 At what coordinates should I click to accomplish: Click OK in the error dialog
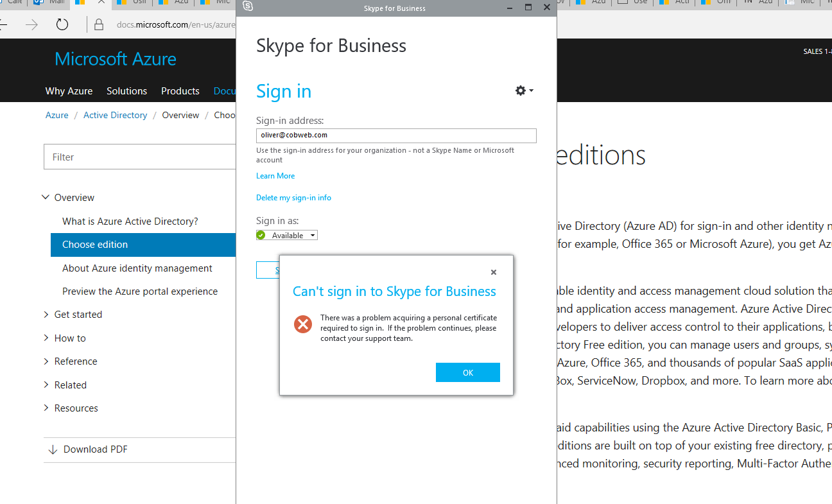click(x=467, y=372)
